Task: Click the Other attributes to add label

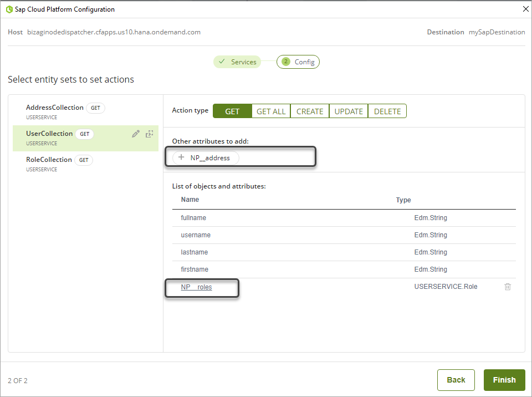Action: click(x=211, y=141)
